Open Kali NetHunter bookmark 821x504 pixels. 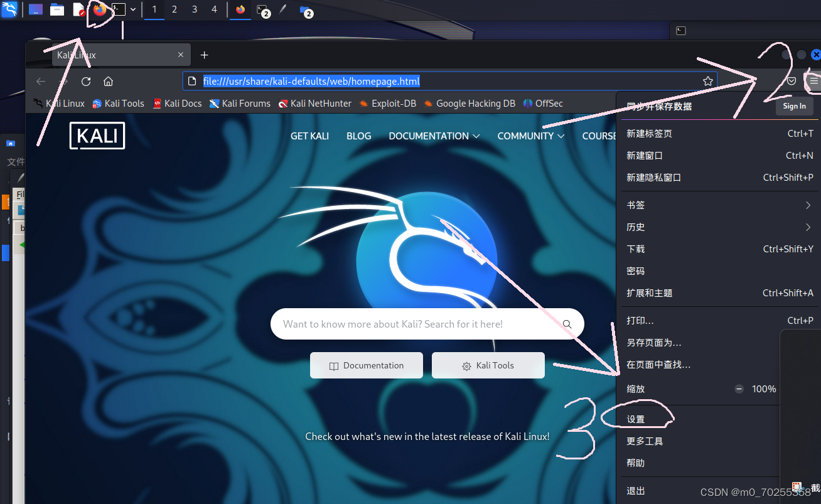[314, 104]
